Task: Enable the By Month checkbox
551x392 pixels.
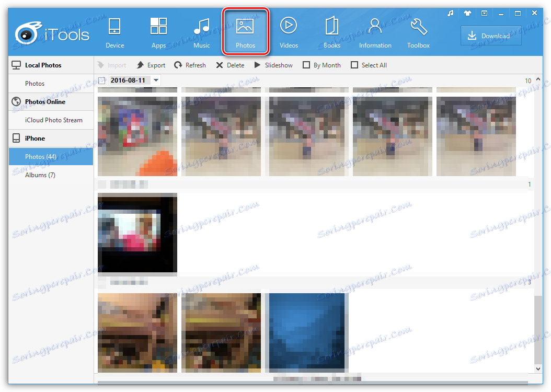Action: [x=306, y=65]
